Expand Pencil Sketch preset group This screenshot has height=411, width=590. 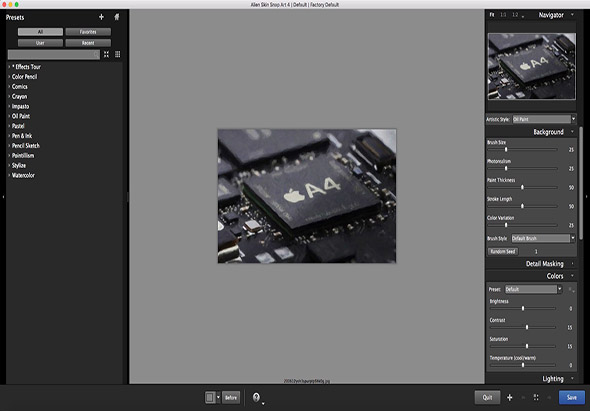point(9,146)
